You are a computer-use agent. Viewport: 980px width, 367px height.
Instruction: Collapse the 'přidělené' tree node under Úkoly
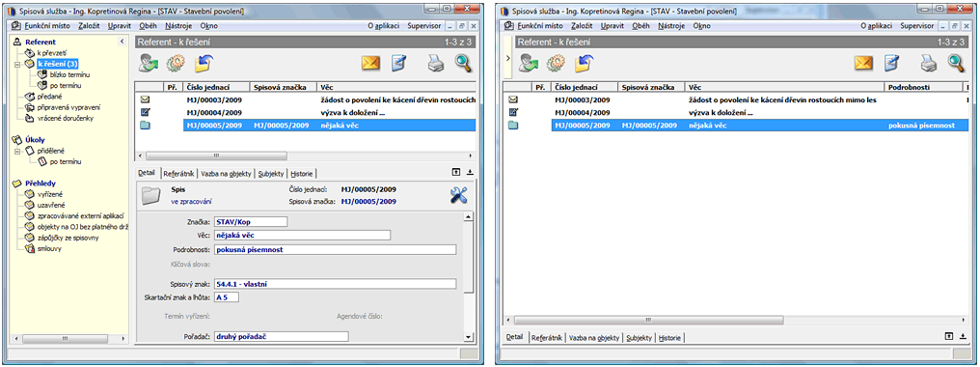click(x=16, y=151)
